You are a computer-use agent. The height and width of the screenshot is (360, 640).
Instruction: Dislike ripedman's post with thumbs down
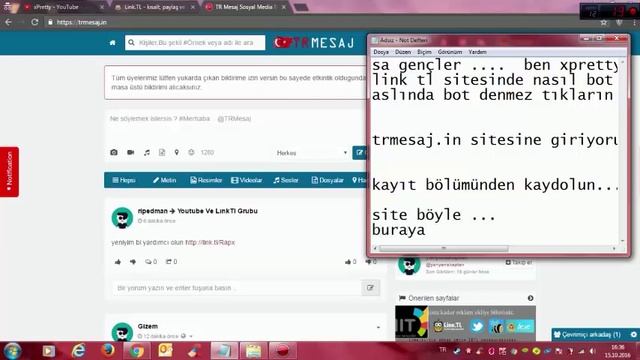coord(133,262)
